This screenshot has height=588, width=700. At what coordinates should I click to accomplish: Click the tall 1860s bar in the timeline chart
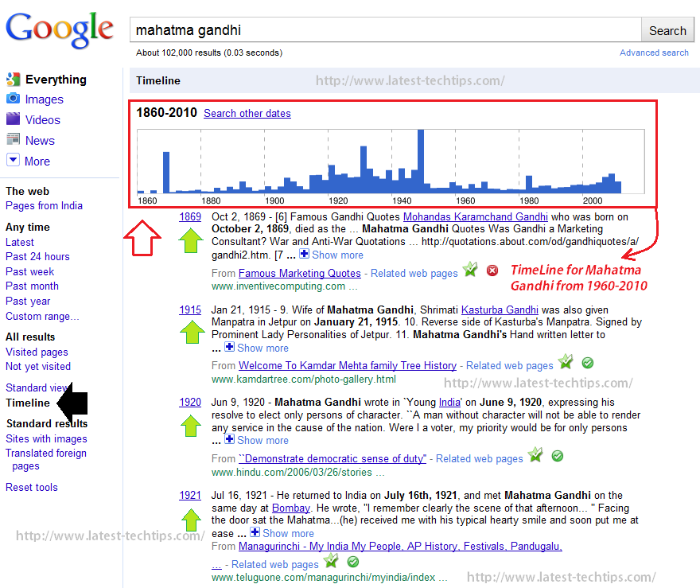coord(166,173)
